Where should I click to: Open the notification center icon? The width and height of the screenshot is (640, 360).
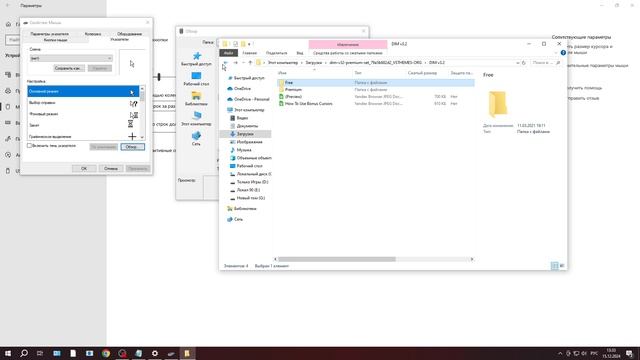click(630, 353)
